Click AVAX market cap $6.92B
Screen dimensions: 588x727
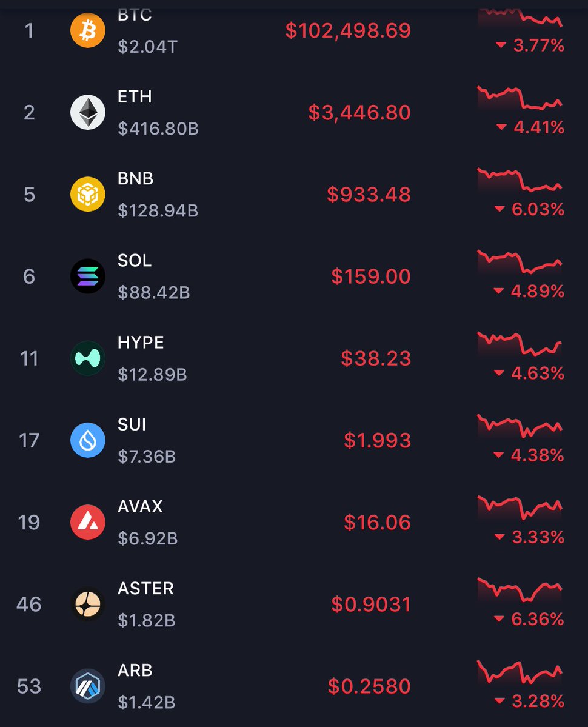tap(147, 538)
